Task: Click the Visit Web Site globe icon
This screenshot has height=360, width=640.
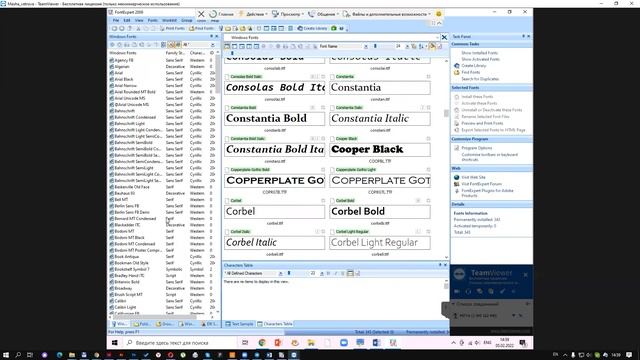Action: pos(457,178)
